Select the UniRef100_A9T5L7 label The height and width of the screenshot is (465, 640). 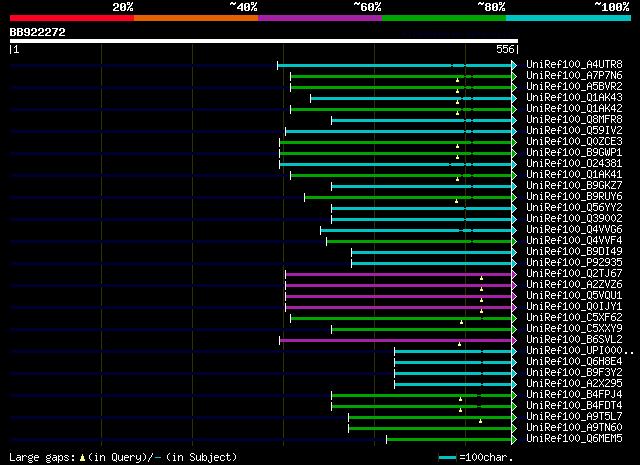574,417
